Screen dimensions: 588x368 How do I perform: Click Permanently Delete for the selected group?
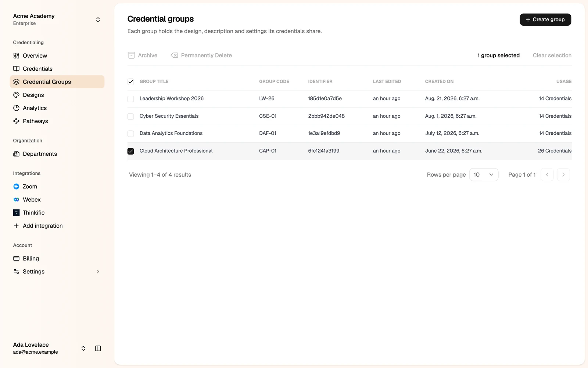coord(201,55)
